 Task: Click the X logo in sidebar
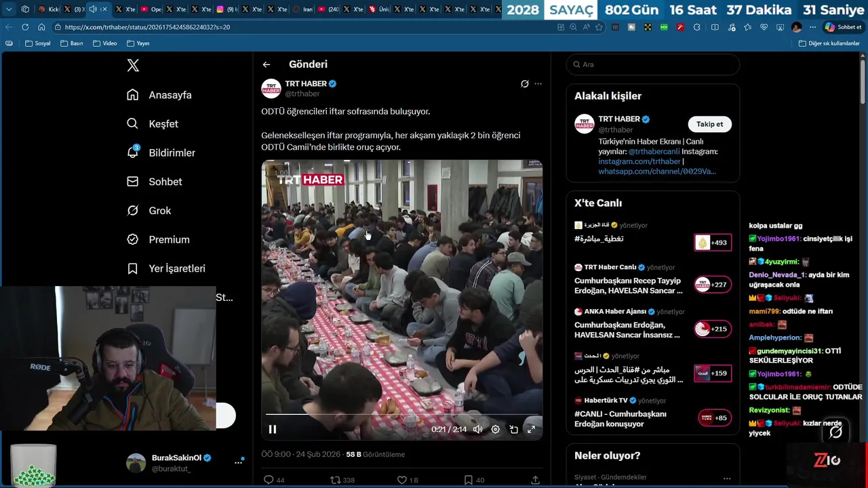133,65
